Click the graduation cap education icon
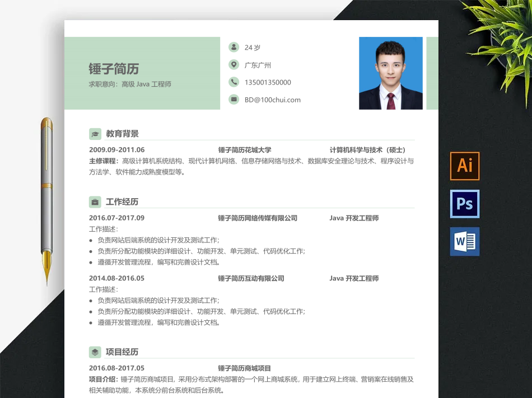 tap(95, 134)
